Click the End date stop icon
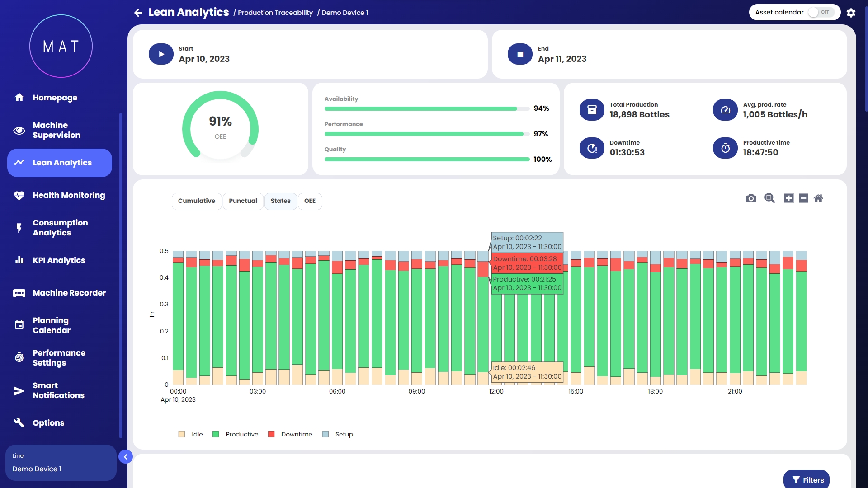Screen dimensions: 868x488 click(x=520, y=54)
